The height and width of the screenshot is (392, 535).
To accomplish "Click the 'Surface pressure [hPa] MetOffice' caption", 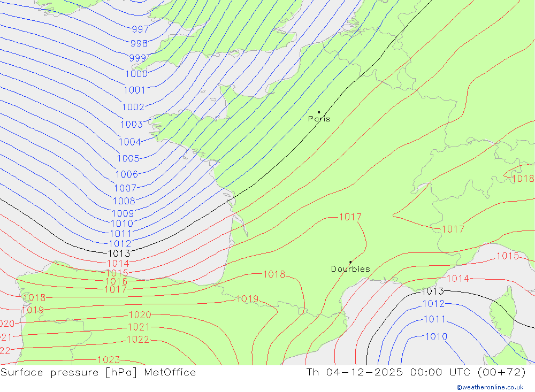I will pos(98,372).
